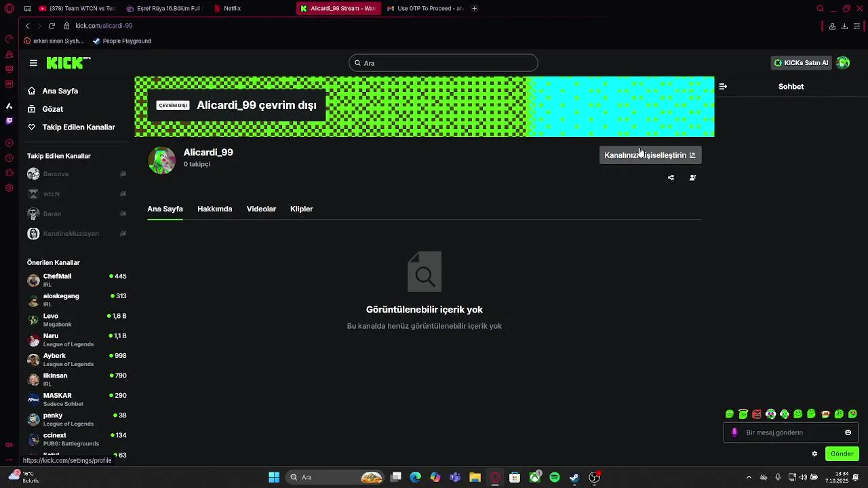Open ChefMali recommended channel
This screenshot has width=868, height=488.
pyautogui.click(x=77, y=280)
